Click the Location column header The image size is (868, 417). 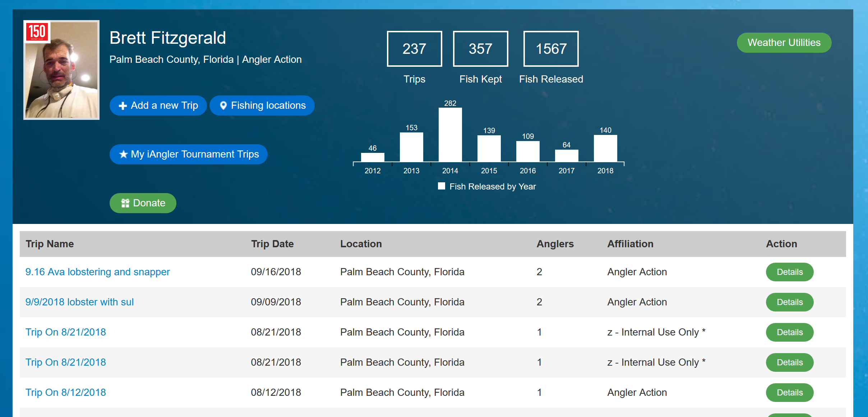click(x=361, y=244)
